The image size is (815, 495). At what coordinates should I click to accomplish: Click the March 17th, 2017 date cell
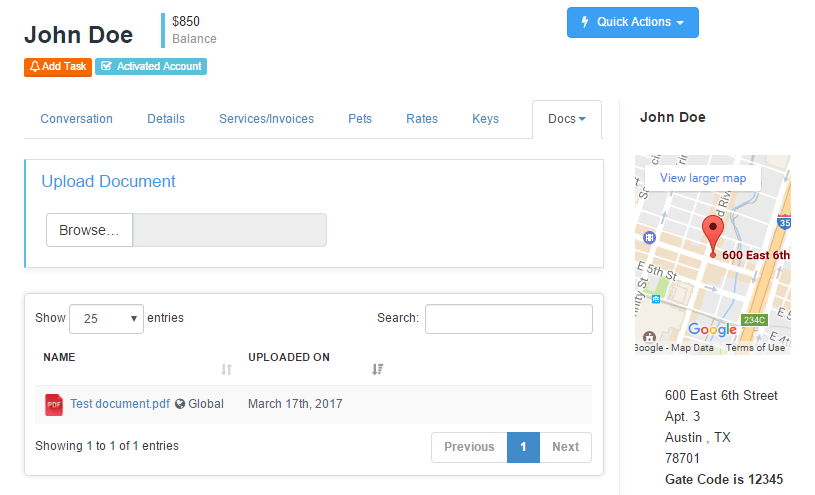pyautogui.click(x=295, y=404)
